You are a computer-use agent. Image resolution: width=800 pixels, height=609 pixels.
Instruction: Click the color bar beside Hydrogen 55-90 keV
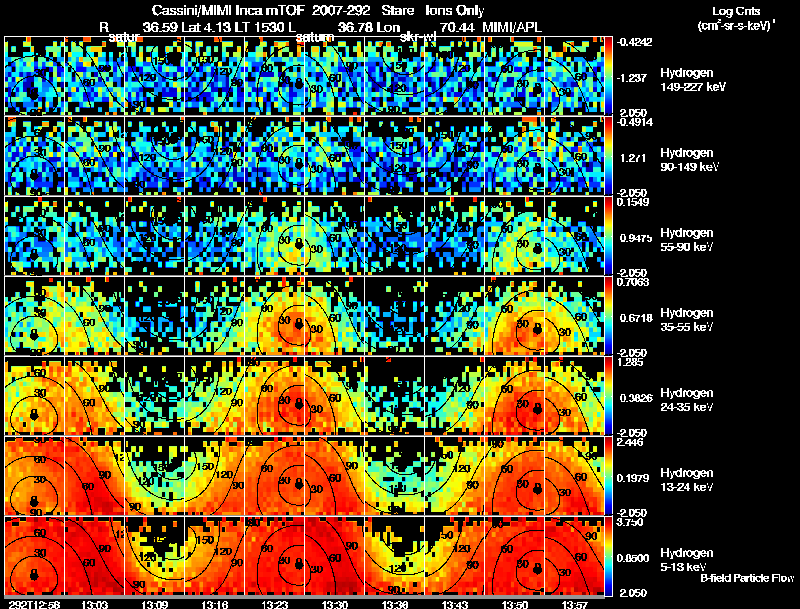(609, 236)
